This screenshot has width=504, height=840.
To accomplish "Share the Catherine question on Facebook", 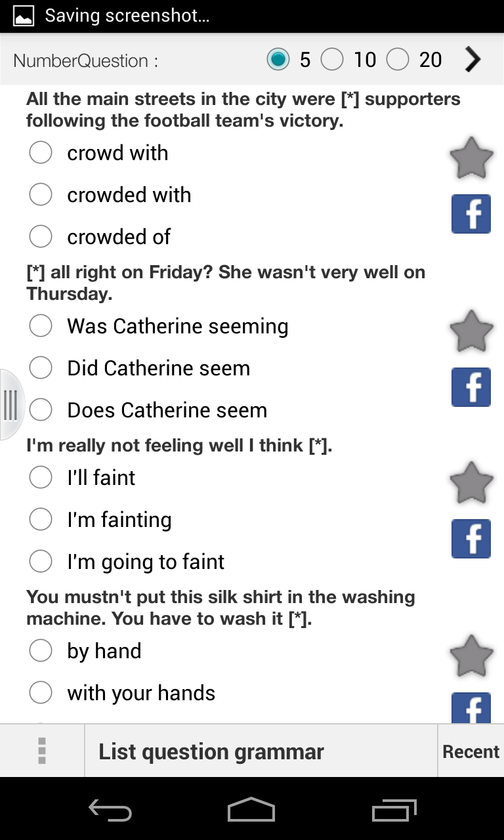I will [x=471, y=387].
